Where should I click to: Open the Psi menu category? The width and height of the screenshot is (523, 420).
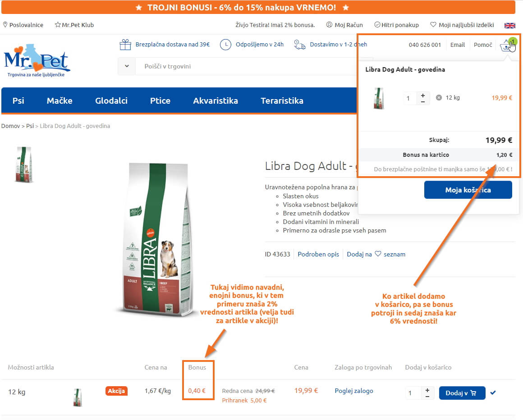click(x=18, y=100)
